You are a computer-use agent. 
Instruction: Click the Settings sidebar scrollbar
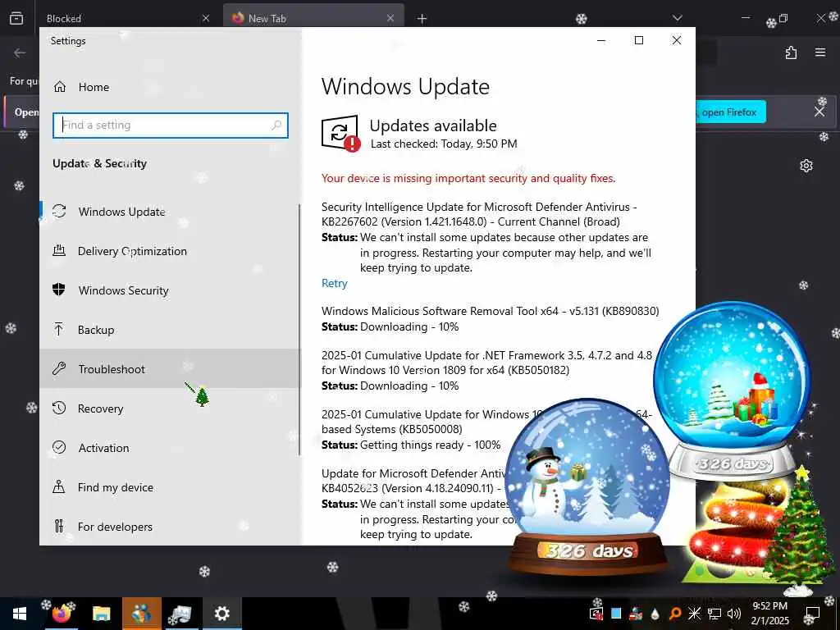click(x=299, y=330)
